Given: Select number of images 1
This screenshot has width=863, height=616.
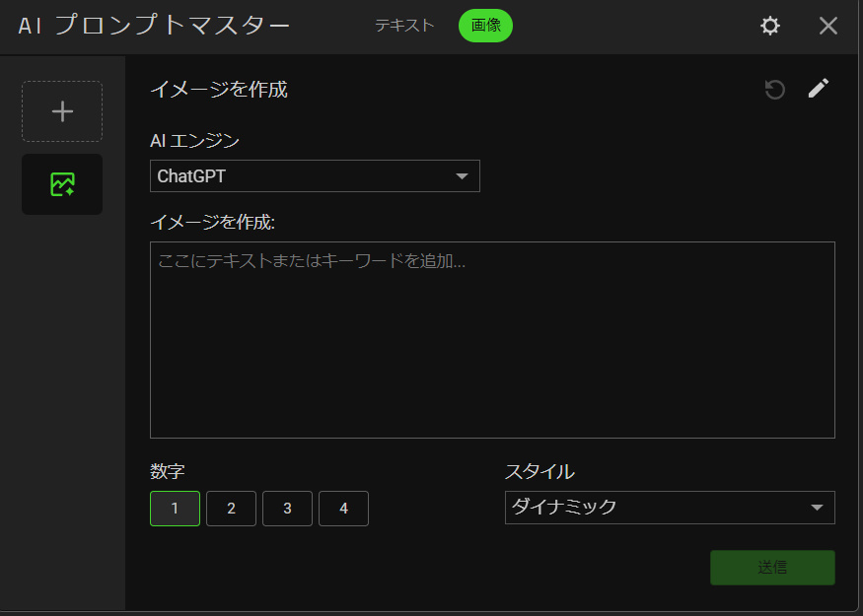Looking at the screenshot, I should coord(175,509).
